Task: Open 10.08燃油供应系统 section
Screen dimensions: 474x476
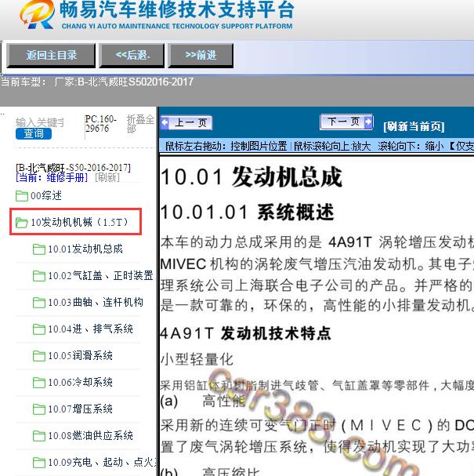Action: [x=90, y=436]
